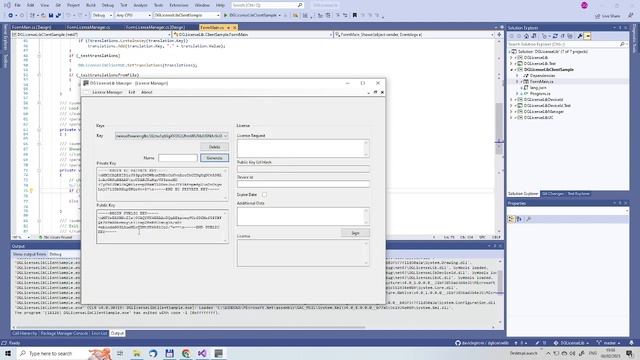The width and height of the screenshot is (640, 360).
Task: Switch to Error List tab
Action: pyautogui.click(x=99, y=333)
